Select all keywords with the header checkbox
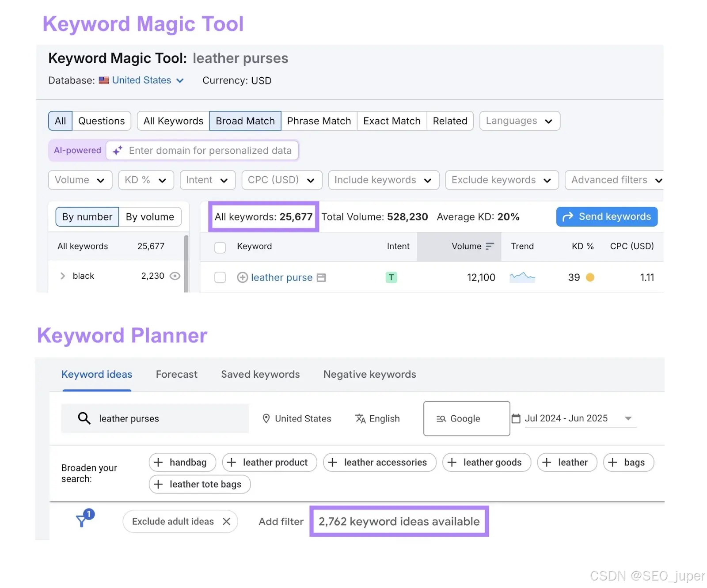Viewport: 707px width, 588px height. tap(220, 247)
